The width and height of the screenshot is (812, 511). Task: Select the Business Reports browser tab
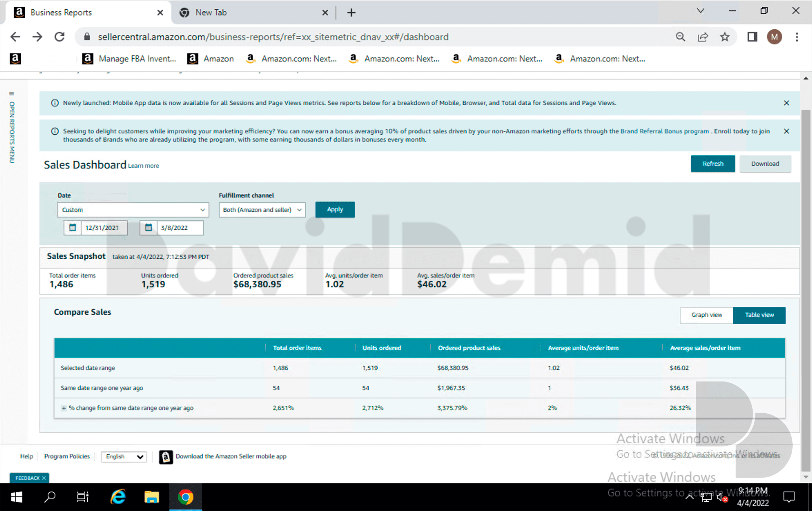coord(88,13)
